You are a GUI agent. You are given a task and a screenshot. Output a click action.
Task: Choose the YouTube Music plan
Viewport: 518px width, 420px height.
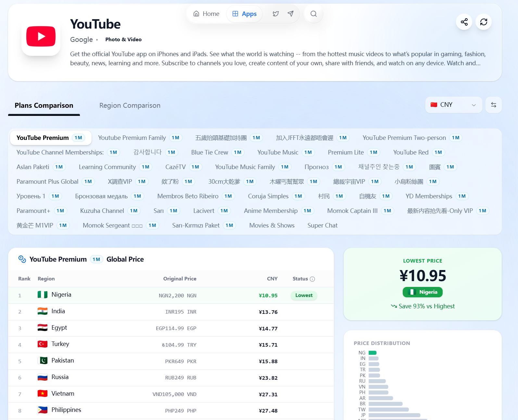click(286, 152)
